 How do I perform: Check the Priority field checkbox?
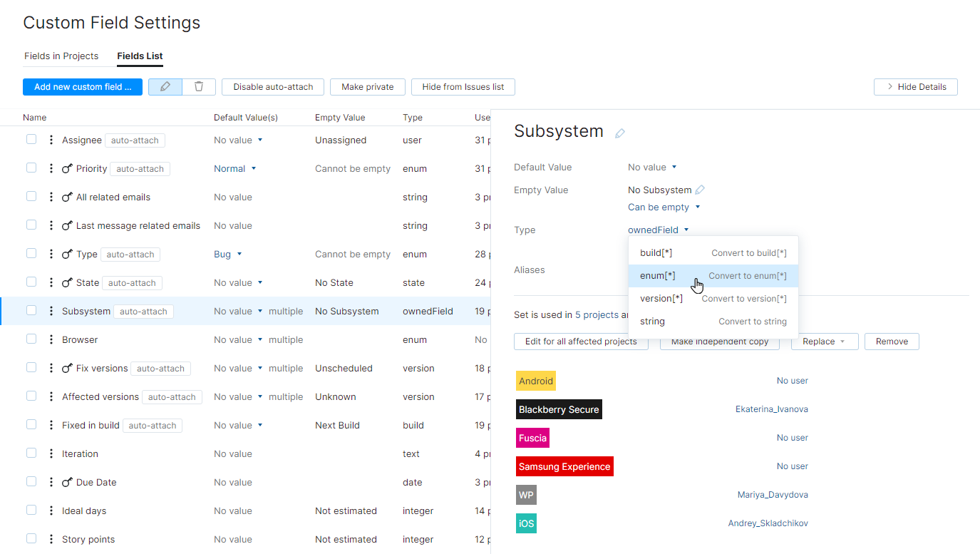tap(31, 168)
